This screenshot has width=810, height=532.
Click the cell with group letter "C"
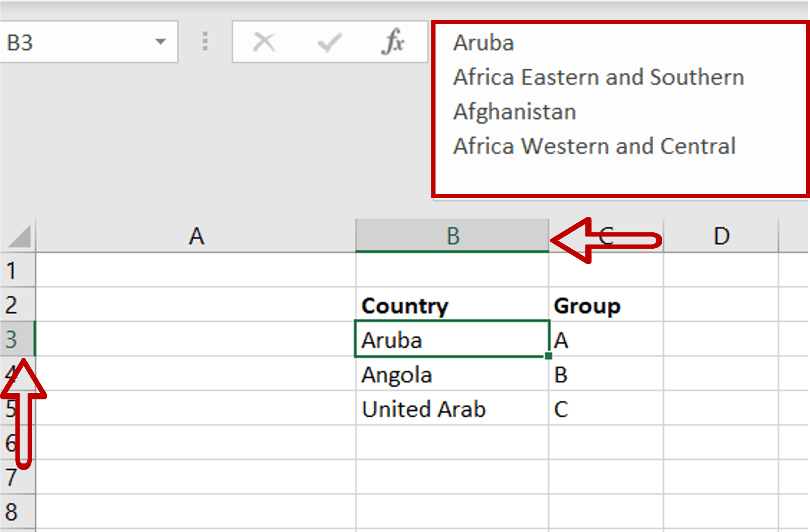pos(606,409)
